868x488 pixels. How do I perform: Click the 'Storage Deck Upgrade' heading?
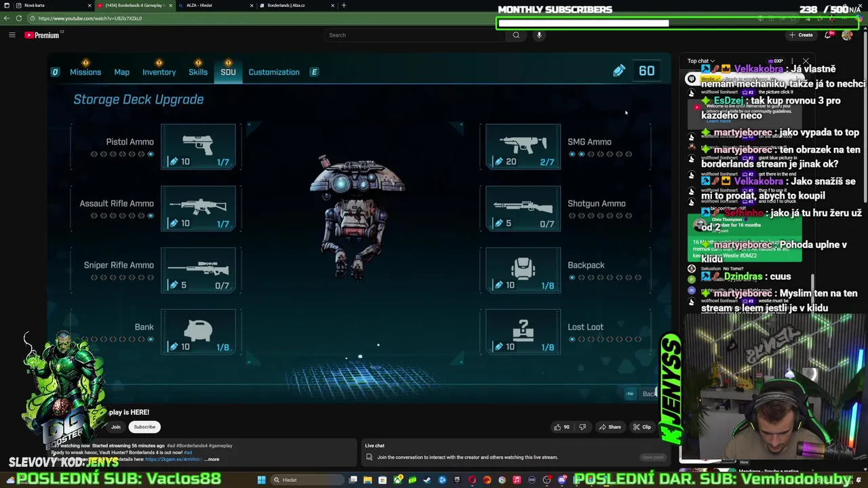pyautogui.click(x=138, y=99)
